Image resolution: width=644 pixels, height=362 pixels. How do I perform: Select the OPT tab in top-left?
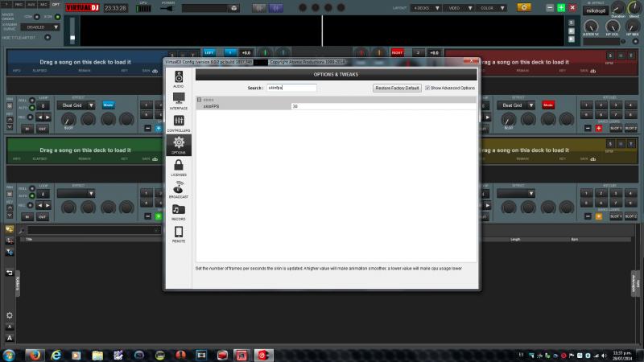(56, 5)
